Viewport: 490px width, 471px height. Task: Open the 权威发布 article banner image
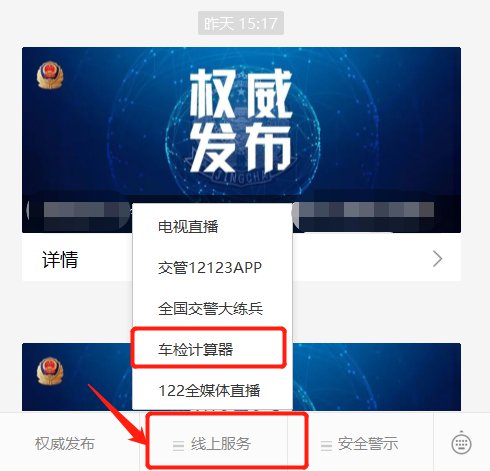click(241, 140)
